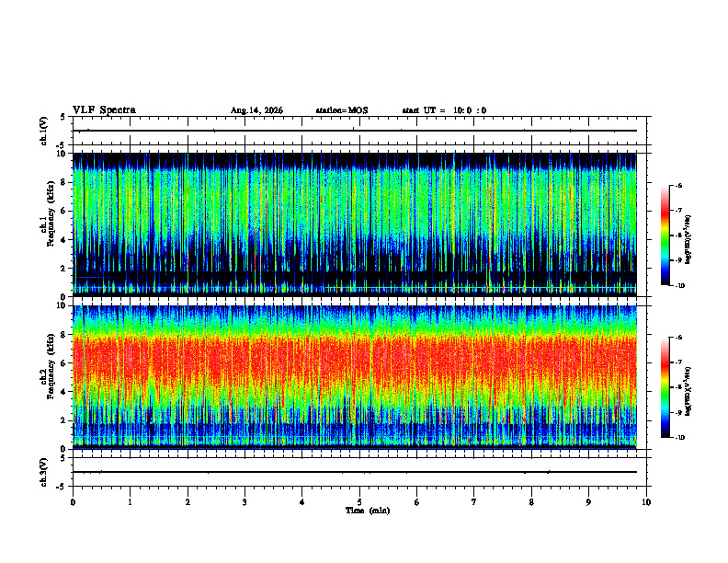Click the ch.1 color scale "-6" label
The image size is (728, 563).
pyautogui.click(x=678, y=186)
